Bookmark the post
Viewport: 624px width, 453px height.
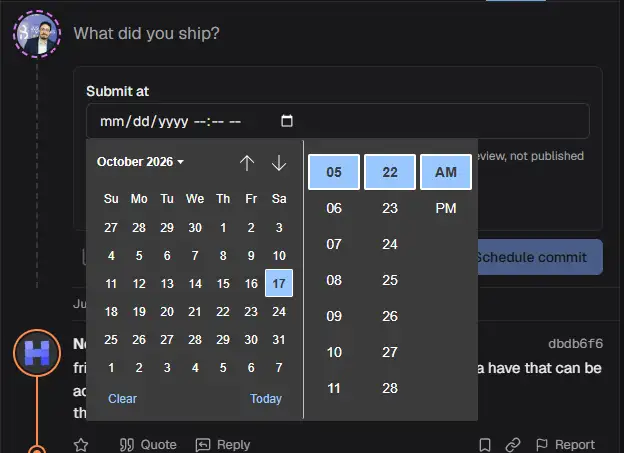click(x=485, y=445)
